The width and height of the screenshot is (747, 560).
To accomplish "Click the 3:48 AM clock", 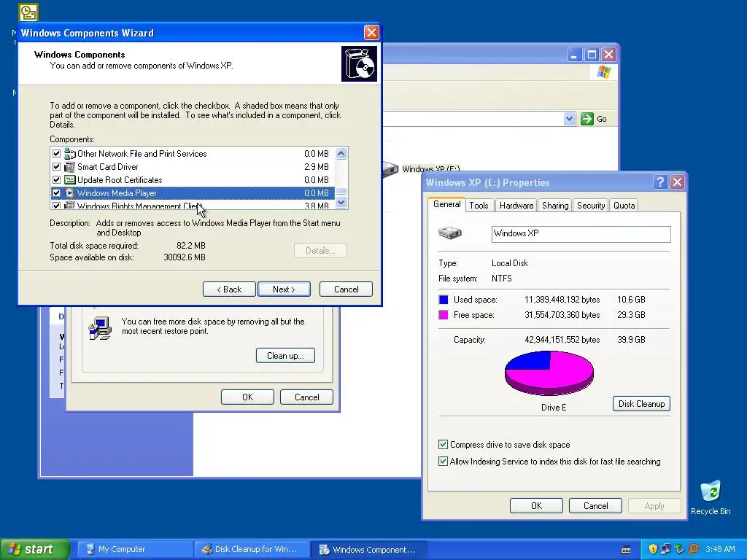I will [720, 549].
